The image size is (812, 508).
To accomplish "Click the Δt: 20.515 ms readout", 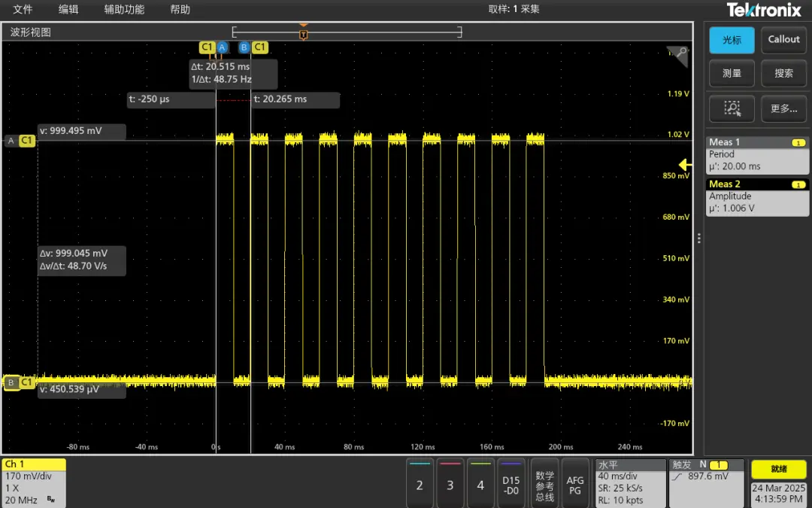I will pos(220,67).
